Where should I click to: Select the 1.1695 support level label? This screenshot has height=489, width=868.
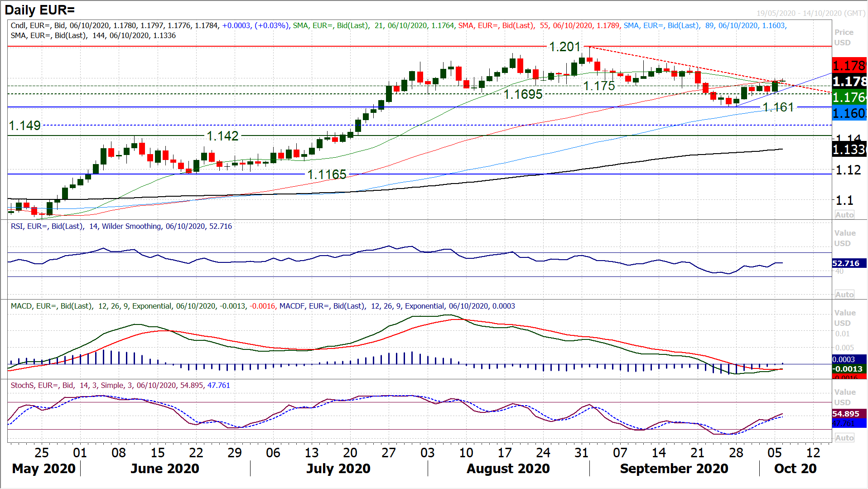(x=523, y=94)
